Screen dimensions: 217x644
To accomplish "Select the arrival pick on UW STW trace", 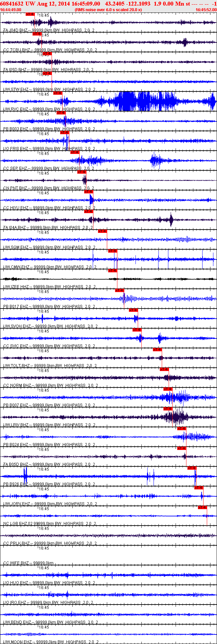I will coord(47,73).
